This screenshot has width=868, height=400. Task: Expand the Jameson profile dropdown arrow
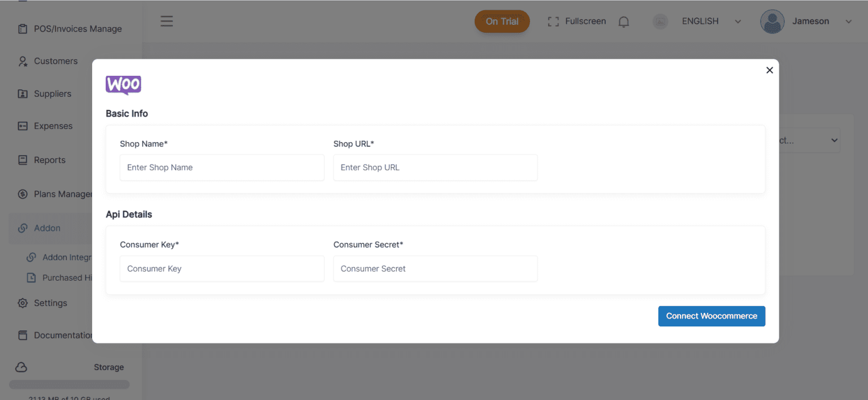(848, 21)
